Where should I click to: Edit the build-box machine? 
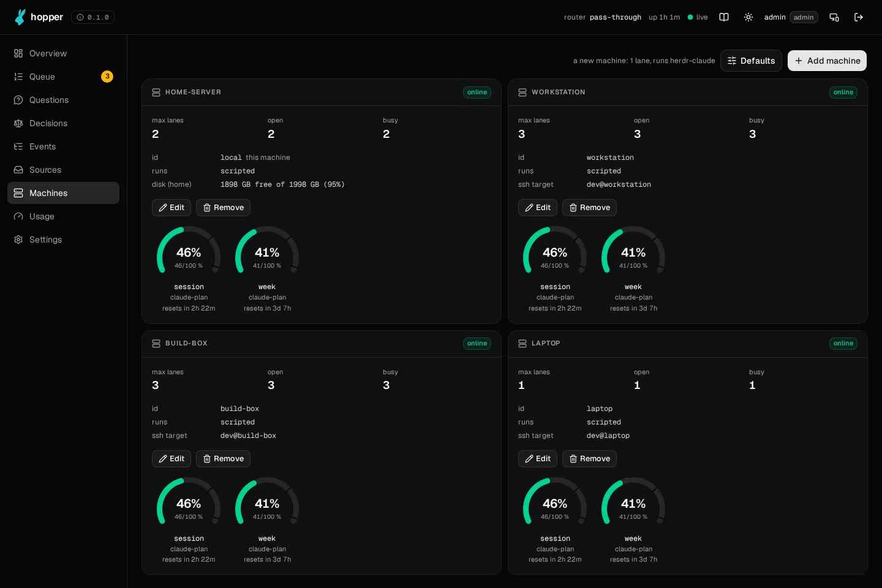click(x=171, y=459)
